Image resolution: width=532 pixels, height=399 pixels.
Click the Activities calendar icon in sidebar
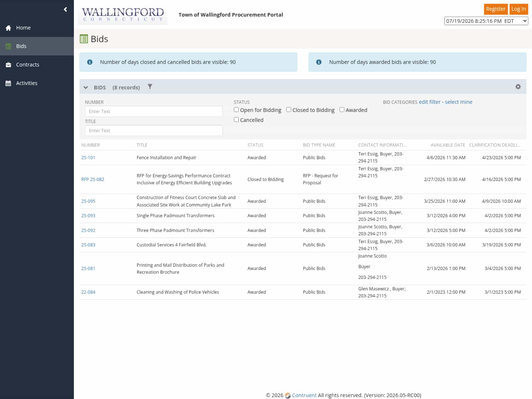(8, 83)
